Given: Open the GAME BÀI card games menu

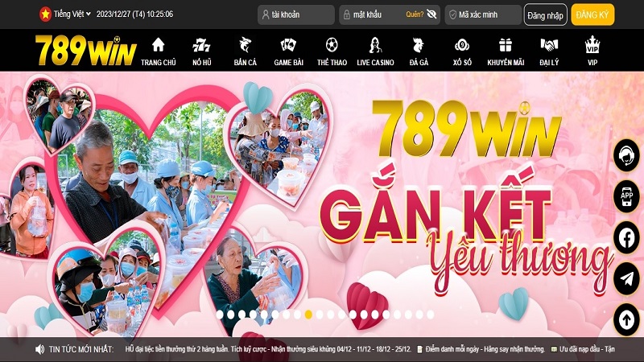Looking at the screenshot, I should pyautogui.click(x=288, y=51).
